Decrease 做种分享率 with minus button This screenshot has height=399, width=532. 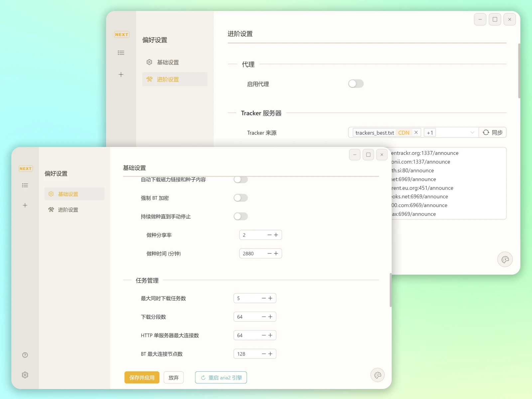269,235
